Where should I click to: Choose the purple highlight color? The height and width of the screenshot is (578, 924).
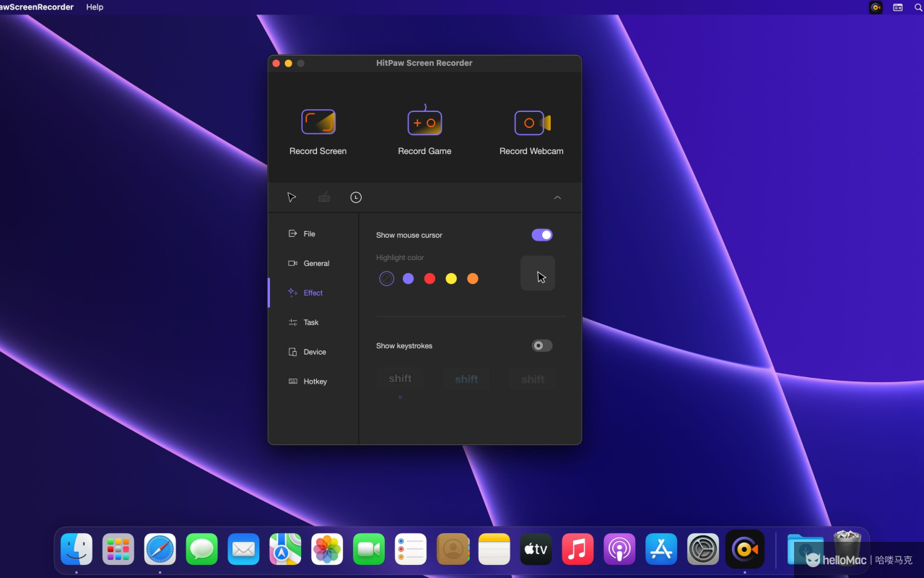409,278
